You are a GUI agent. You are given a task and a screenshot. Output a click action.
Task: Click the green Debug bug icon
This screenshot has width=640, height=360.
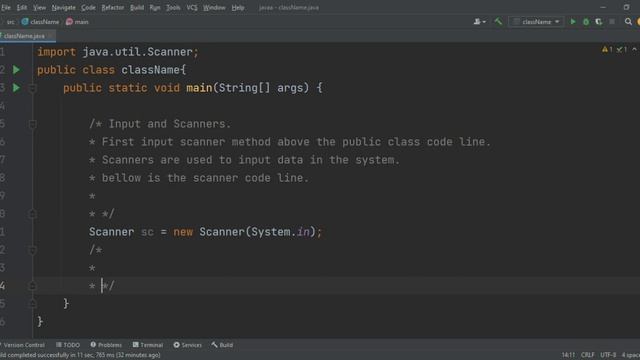586,22
